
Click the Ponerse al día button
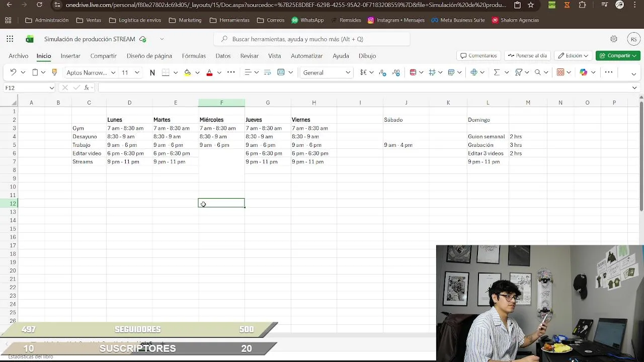pos(527,55)
